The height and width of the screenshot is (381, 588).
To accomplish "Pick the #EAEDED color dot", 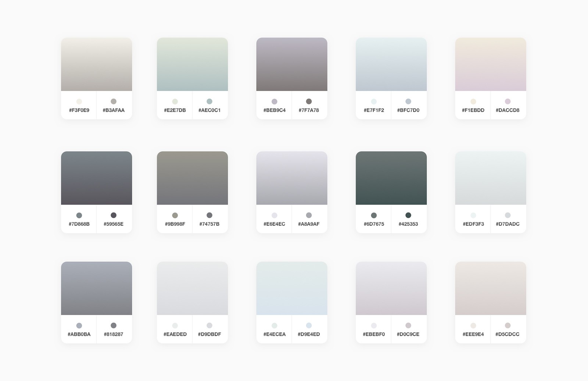I will tap(175, 325).
